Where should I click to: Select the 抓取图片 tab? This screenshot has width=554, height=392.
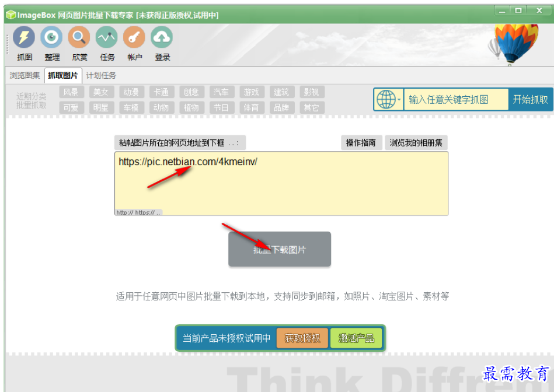[x=63, y=76]
